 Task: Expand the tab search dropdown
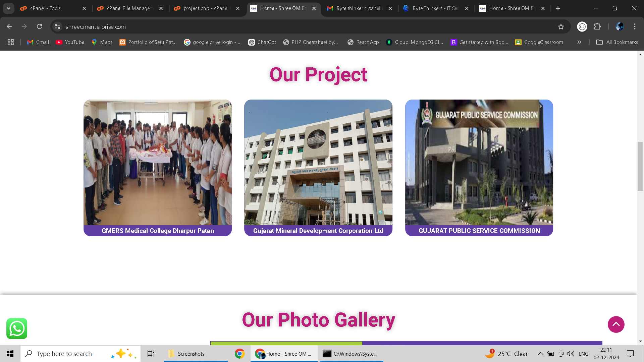click(8, 8)
